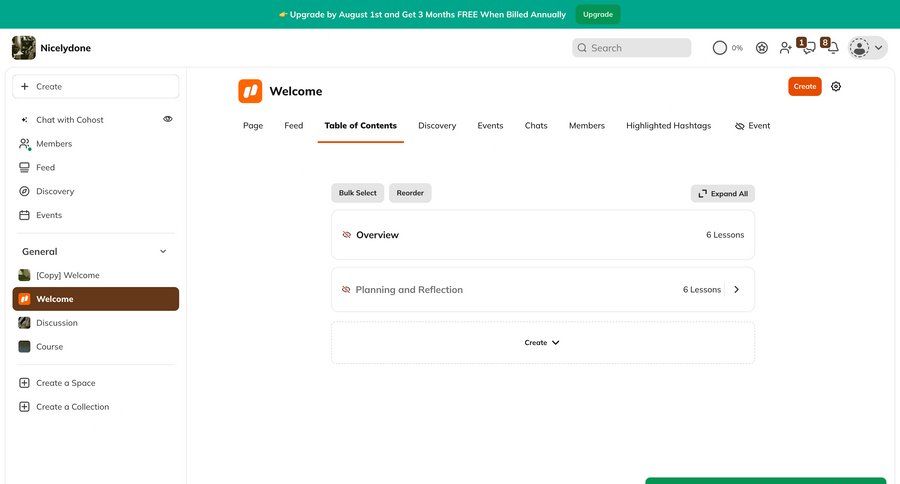Click the Upgrade button in the banner
Viewport: 900px width, 484px height.
[x=598, y=14]
